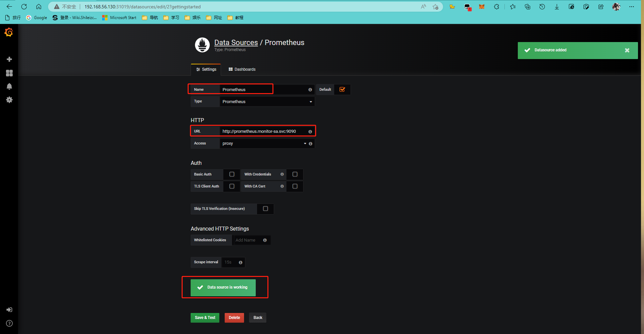Enable Skip TLS Verification (Insecure) checkbox
Viewport: 644px width, 334px height.
pos(265,209)
